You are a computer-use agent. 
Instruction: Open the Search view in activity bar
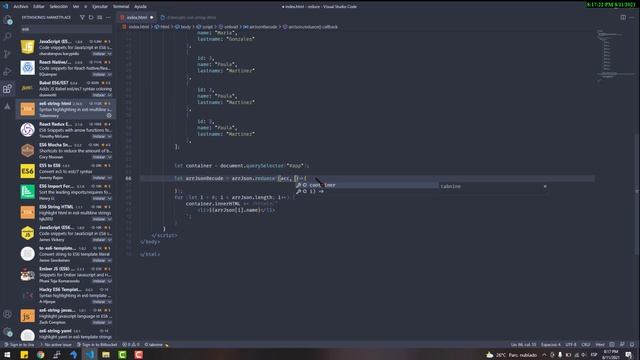pos(7,37)
